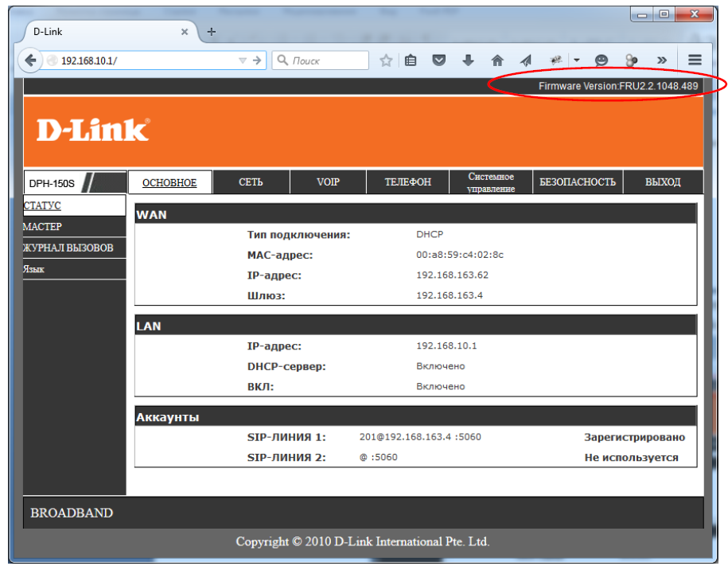The height and width of the screenshot is (570, 728).
Task: Close the D-Link browser tab
Action: pyautogui.click(x=185, y=32)
